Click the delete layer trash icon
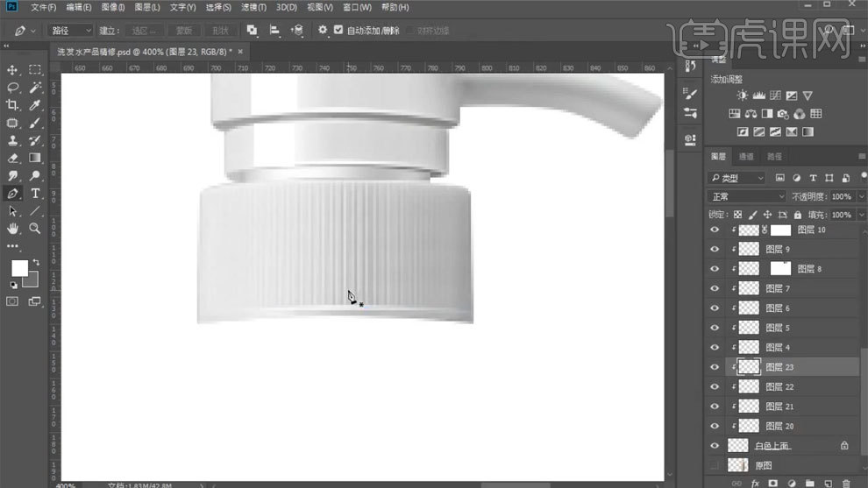Viewport: 868px width, 488px height. [x=845, y=483]
